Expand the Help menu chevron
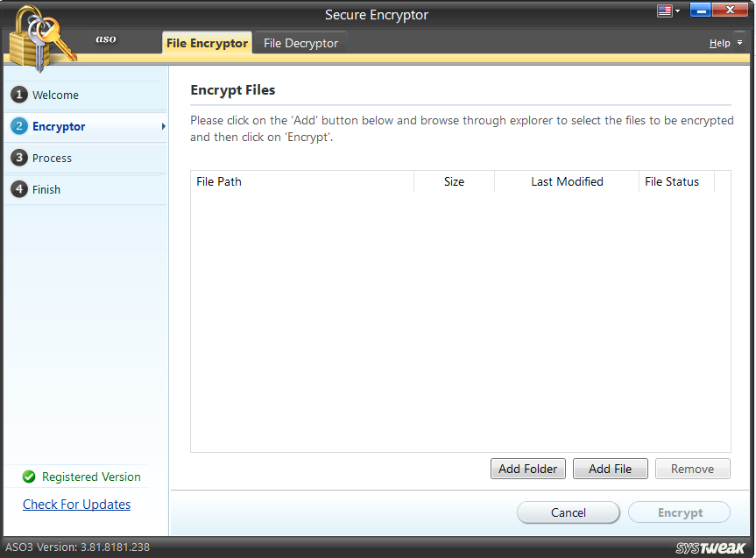The width and height of the screenshot is (756, 558). (x=739, y=43)
